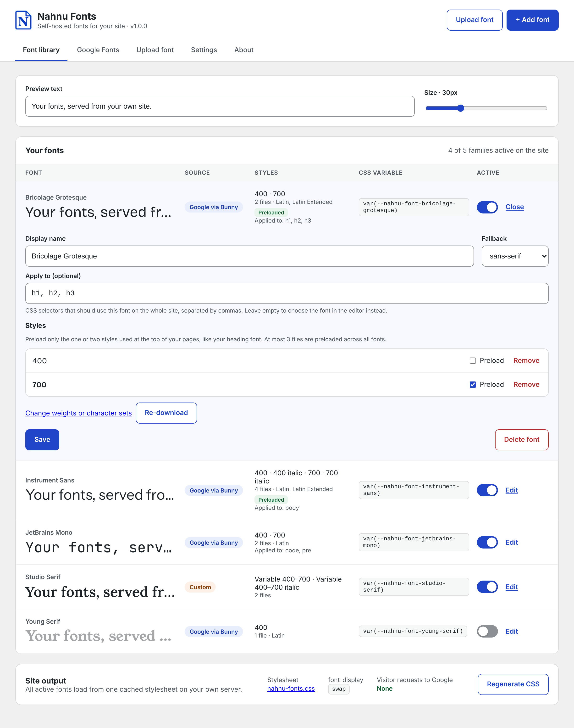The width and height of the screenshot is (574, 728).
Task: Edit the Instrument Sans font
Action: tap(512, 490)
